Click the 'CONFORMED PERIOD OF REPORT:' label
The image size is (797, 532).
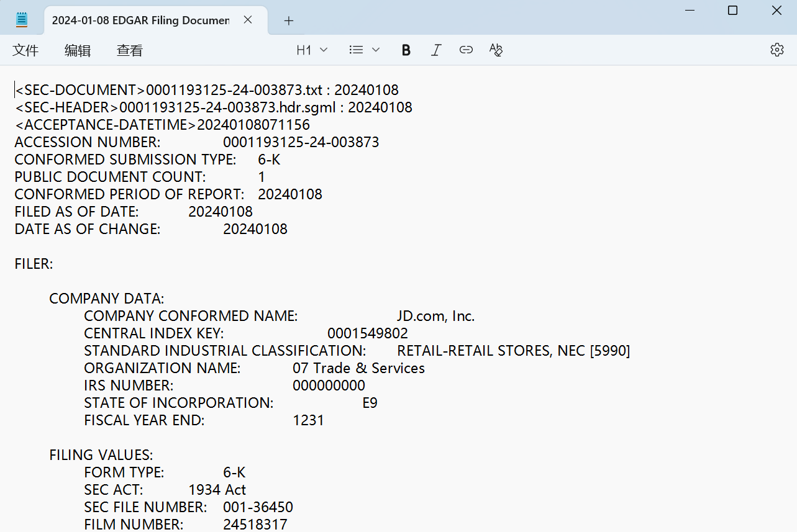[130, 194]
